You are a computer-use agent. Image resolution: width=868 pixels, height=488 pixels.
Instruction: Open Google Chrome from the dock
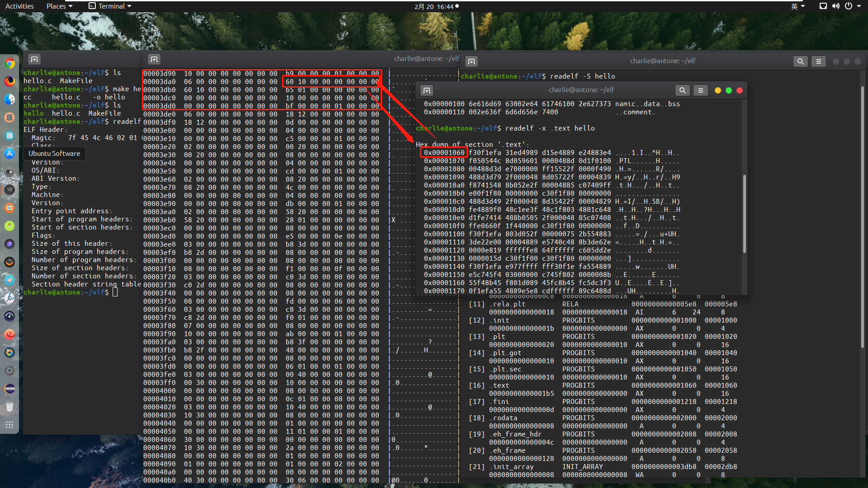coord(9,63)
